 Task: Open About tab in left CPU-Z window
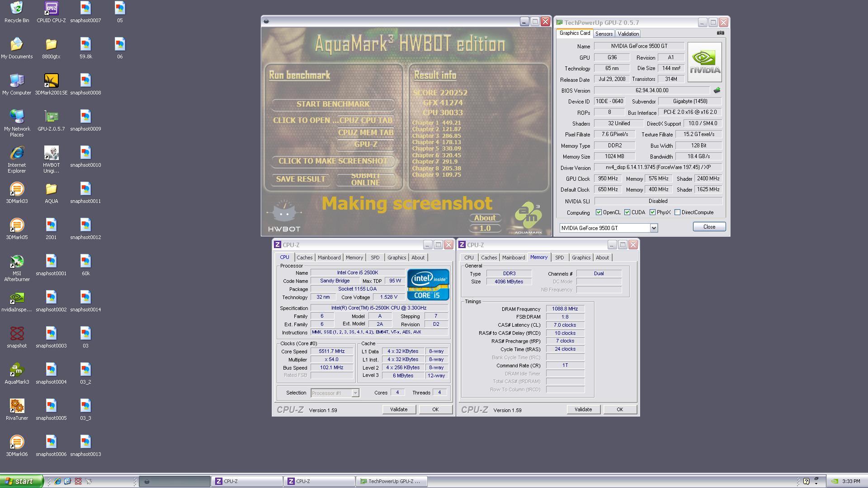tap(418, 258)
